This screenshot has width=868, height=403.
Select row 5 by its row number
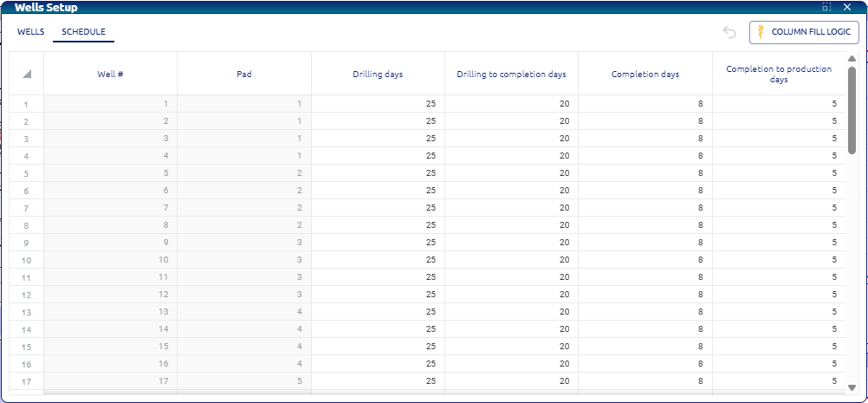(26, 173)
